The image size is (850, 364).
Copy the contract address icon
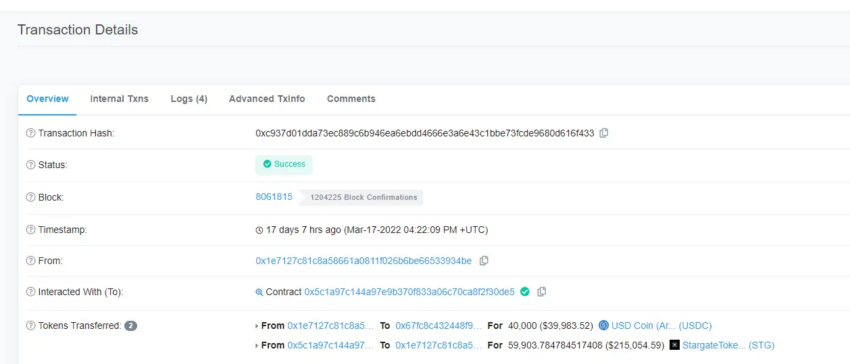coord(542,292)
